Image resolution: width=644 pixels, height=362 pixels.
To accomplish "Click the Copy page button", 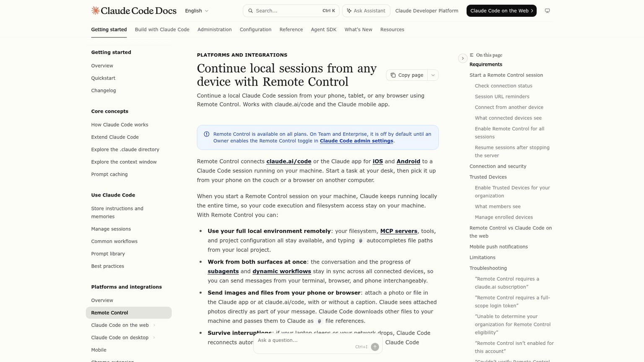I will [407, 75].
